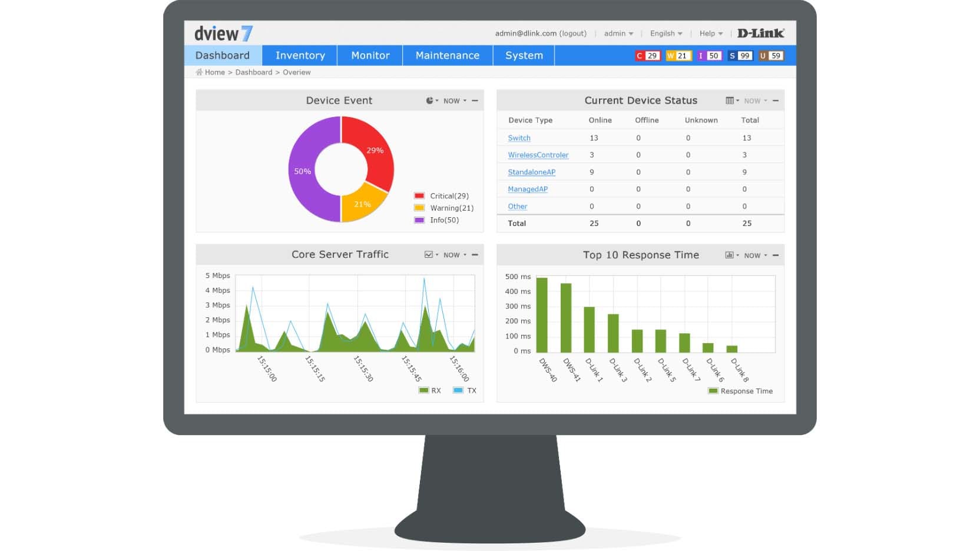Click the DWS-40 bar in response chart
Viewport: 980px width, 551px height.
[542, 315]
